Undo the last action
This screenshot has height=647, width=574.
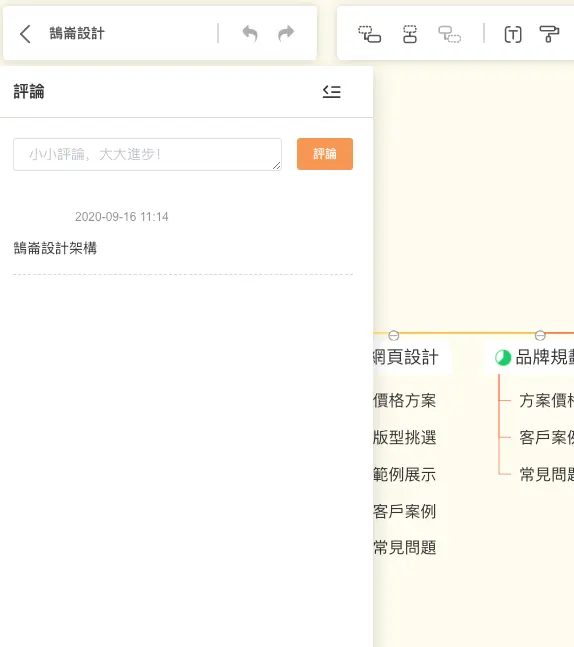click(250, 33)
